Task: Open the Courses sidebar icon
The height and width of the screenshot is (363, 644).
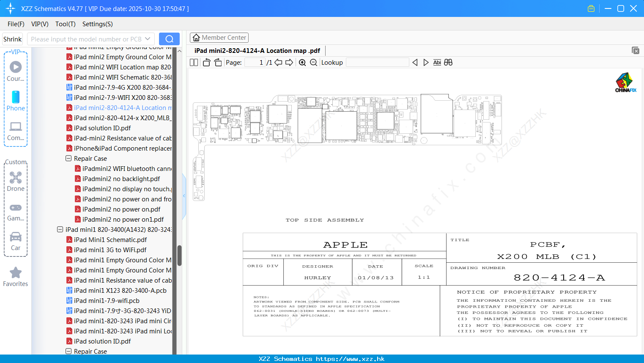Action: [x=16, y=71]
